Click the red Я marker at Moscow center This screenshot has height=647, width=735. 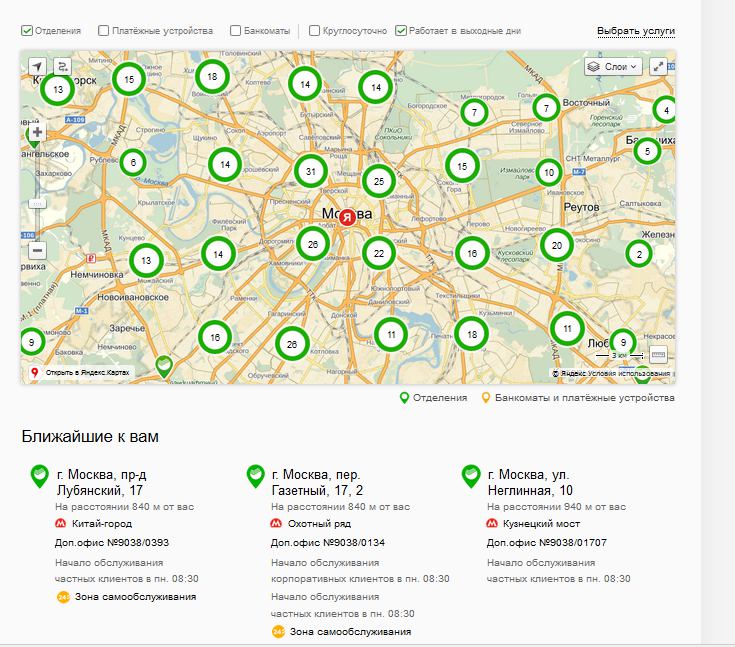pyautogui.click(x=347, y=217)
